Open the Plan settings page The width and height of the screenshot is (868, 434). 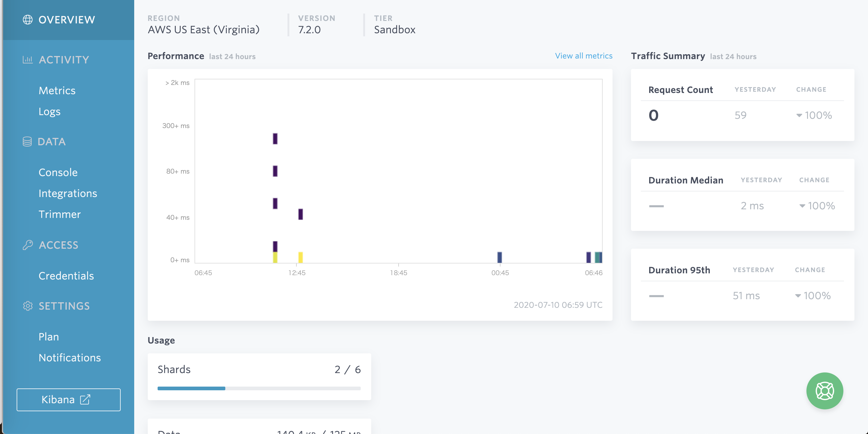point(49,337)
